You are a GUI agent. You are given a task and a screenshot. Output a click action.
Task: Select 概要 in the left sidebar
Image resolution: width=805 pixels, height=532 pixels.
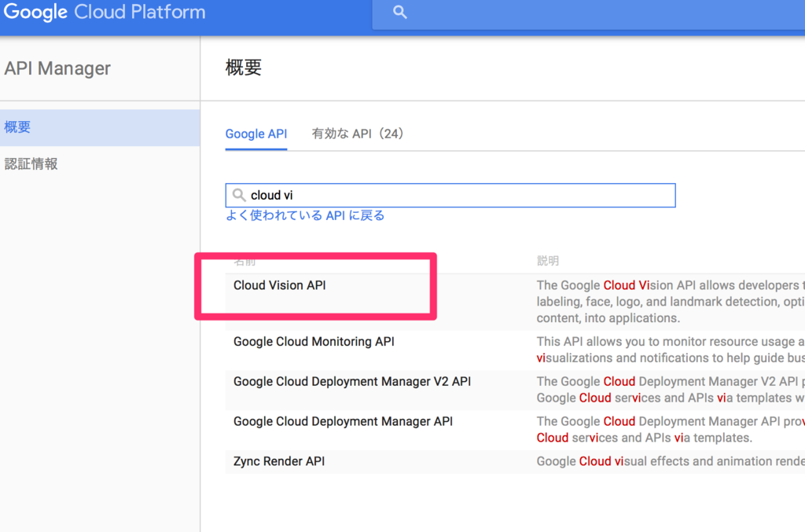tap(100, 127)
